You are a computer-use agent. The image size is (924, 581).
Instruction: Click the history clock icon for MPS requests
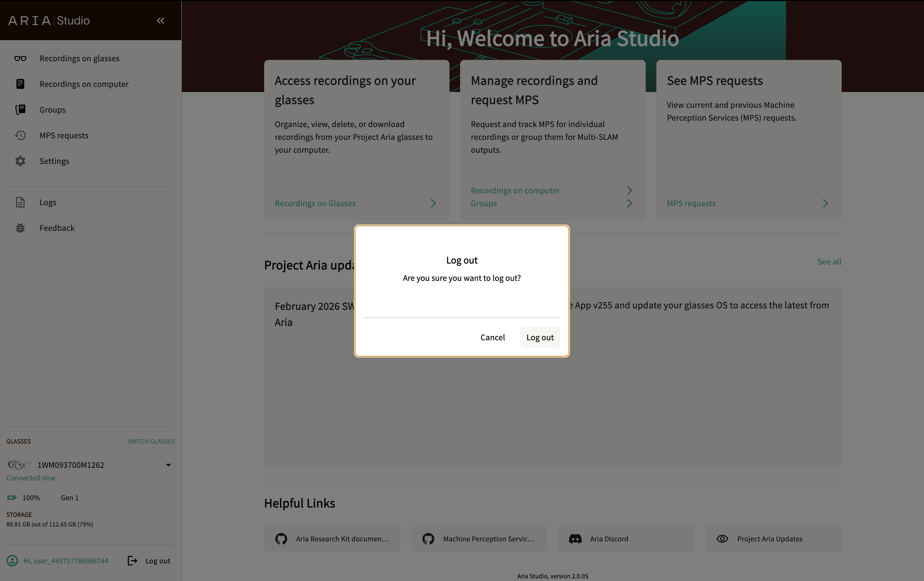[20, 136]
